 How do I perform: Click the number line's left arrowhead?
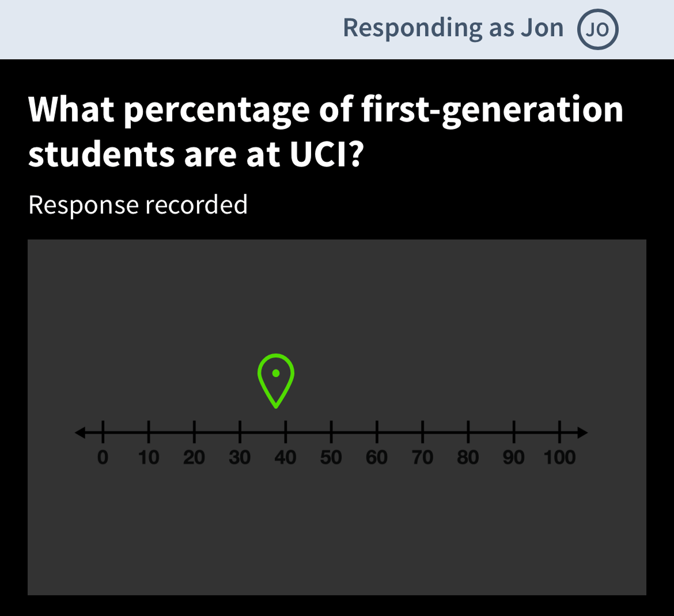pos(81,432)
